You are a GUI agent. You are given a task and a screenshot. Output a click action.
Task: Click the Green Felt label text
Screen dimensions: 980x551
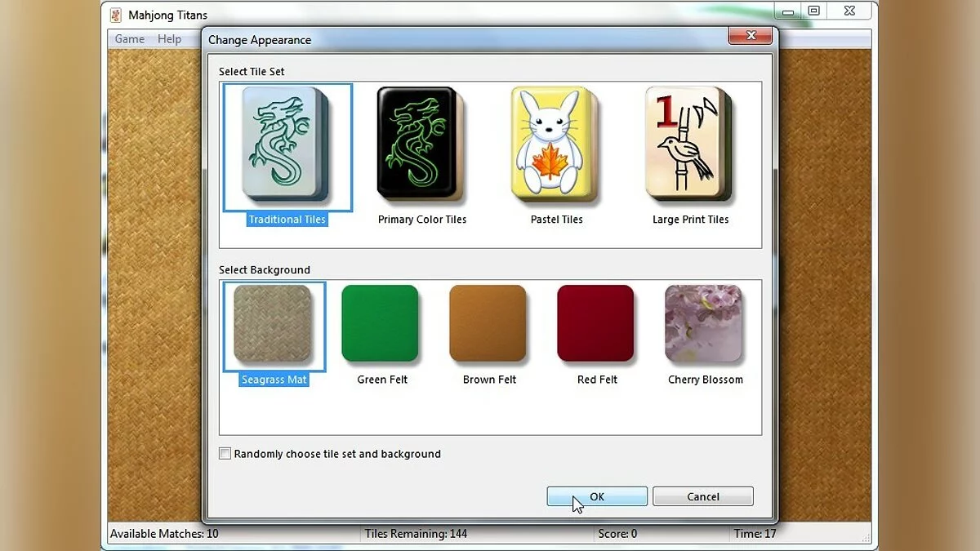382,380
